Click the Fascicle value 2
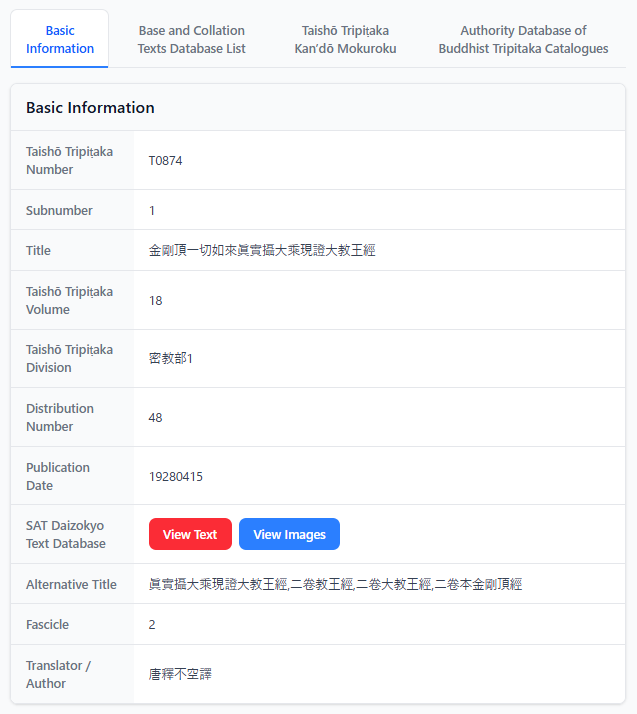Screen dimensions: 637x714 pyautogui.click(x=152, y=624)
